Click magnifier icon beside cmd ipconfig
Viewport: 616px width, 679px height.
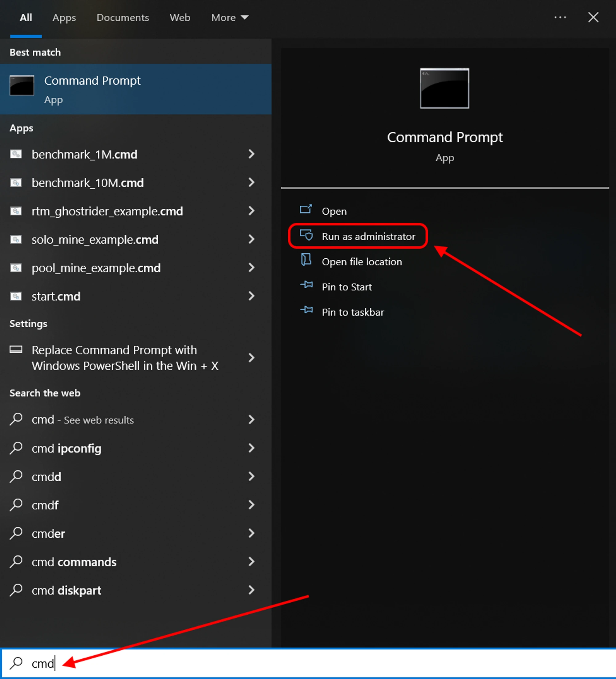tap(16, 448)
